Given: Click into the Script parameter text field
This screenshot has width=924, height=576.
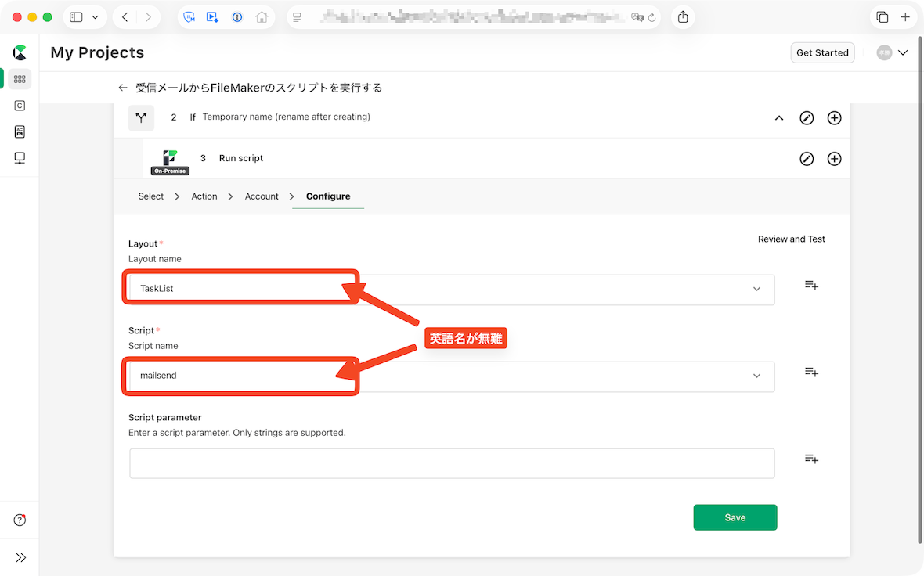Looking at the screenshot, I should pos(452,463).
